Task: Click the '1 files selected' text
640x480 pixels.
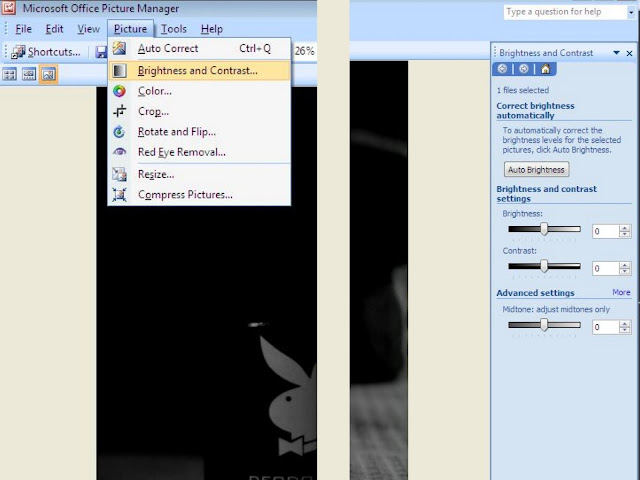Action: click(523, 90)
